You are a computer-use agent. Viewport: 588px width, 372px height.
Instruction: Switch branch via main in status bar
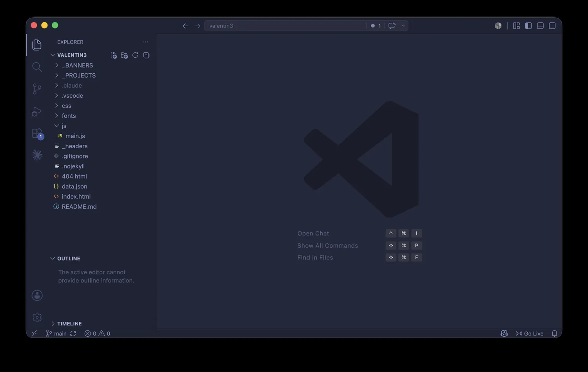pos(56,334)
